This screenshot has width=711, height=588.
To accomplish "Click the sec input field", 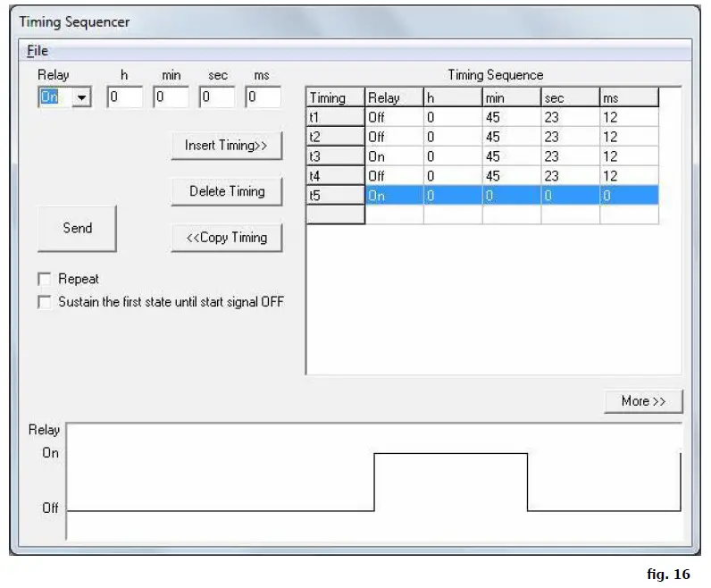I will pos(217,97).
